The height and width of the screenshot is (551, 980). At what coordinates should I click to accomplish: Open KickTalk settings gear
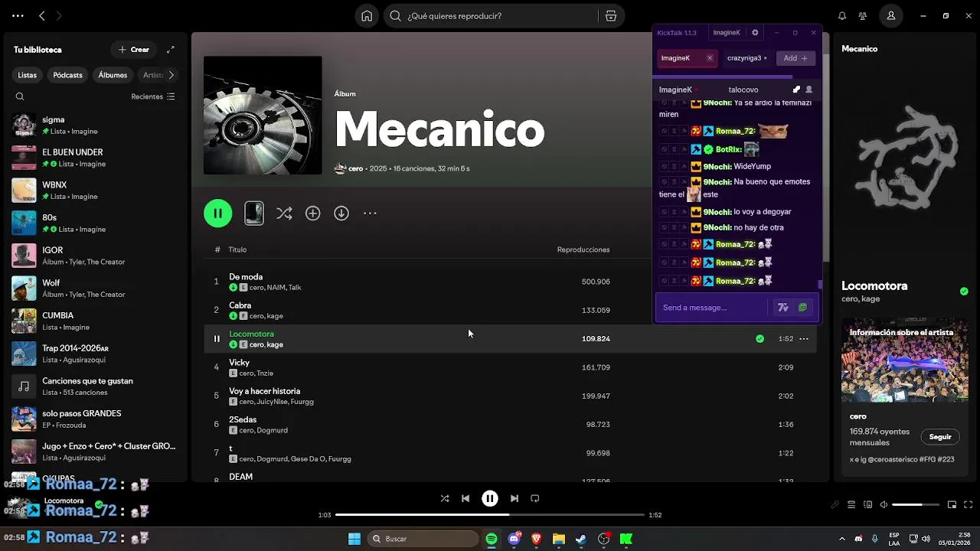point(755,33)
